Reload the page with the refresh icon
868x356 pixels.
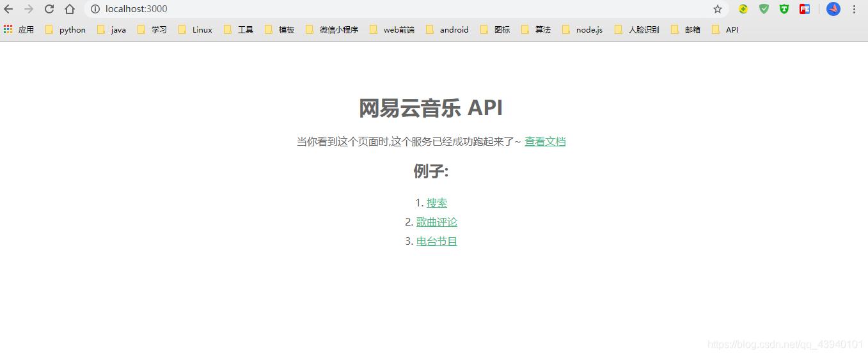49,9
